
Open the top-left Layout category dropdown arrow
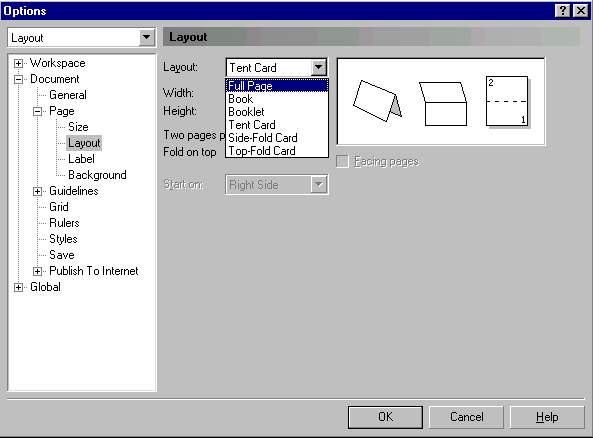(x=146, y=37)
